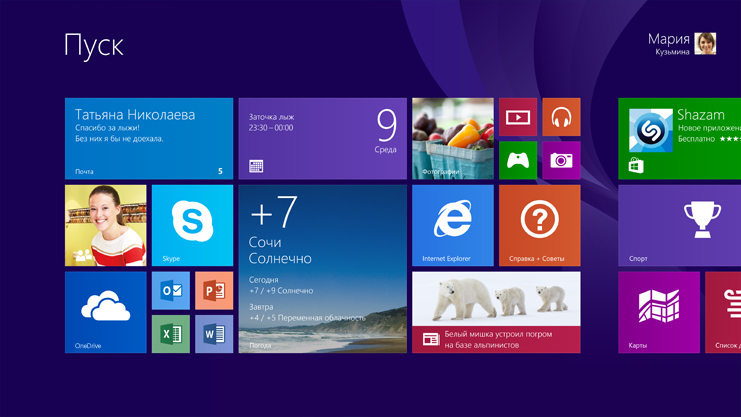The image size is (741, 417).
Task: Open the Mail tile from Татьяна Николаева
Action: (149, 139)
